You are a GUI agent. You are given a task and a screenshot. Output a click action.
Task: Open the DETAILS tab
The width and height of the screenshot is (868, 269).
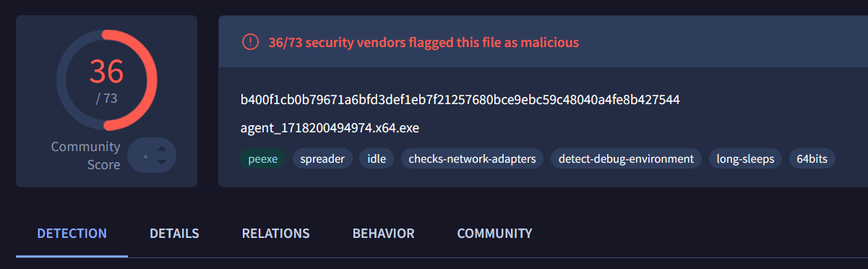(174, 234)
